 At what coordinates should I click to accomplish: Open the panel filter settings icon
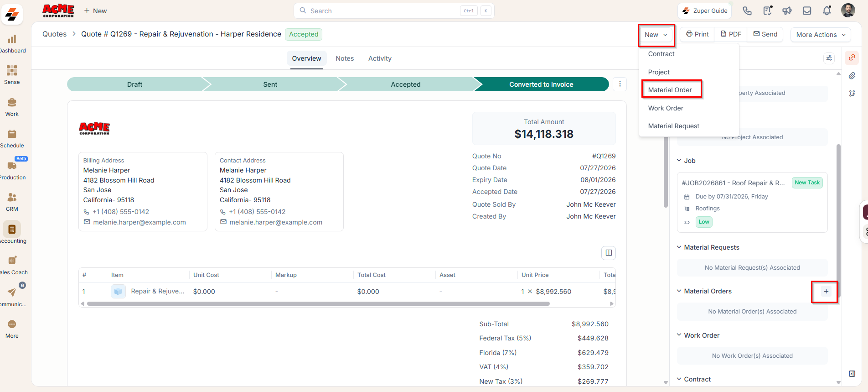click(x=829, y=58)
